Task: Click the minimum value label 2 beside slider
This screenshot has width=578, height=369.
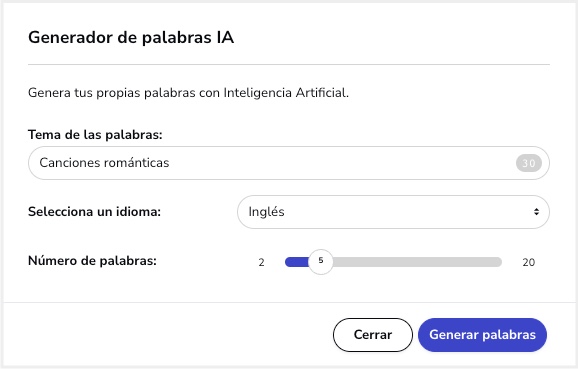Action: 261,262
